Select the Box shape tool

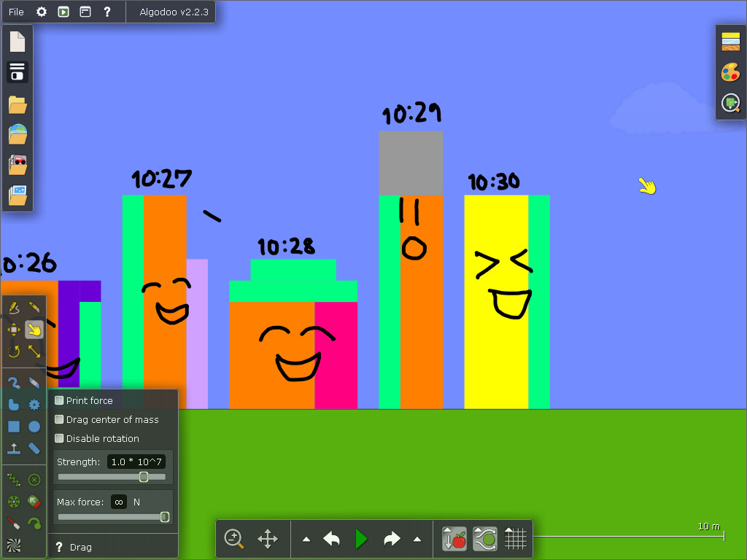pyautogui.click(x=14, y=427)
